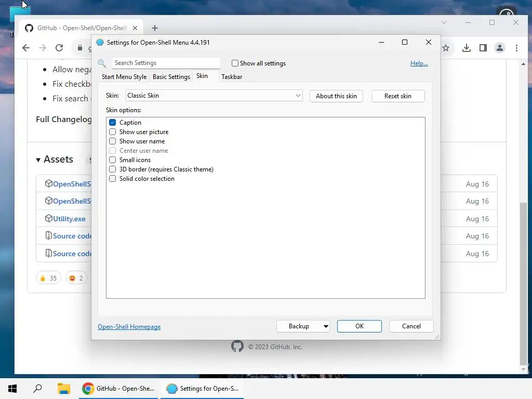Image resolution: width=532 pixels, height=399 pixels.
Task: Click OK to apply settings
Action: click(360, 326)
